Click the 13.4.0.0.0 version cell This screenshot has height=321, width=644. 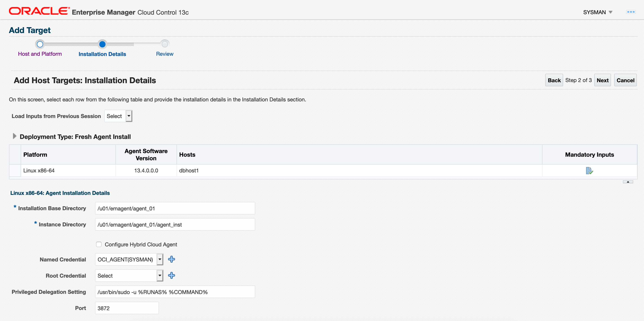coord(146,171)
